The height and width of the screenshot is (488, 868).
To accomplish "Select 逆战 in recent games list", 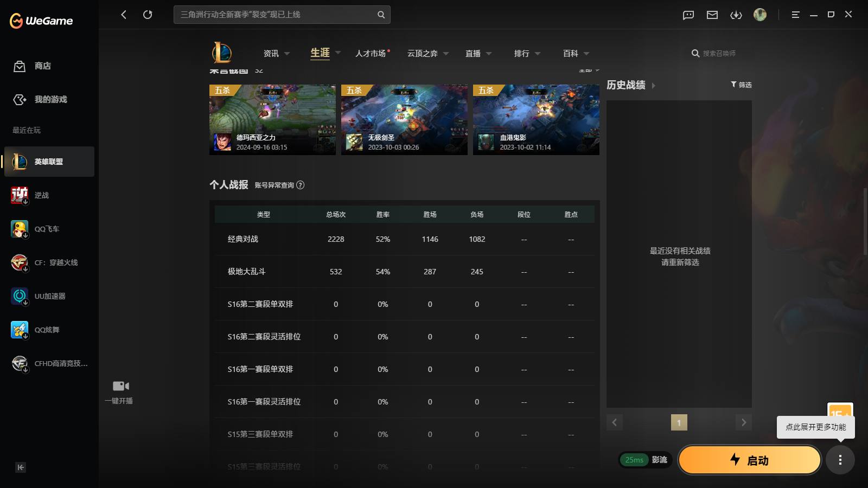I will [49, 195].
